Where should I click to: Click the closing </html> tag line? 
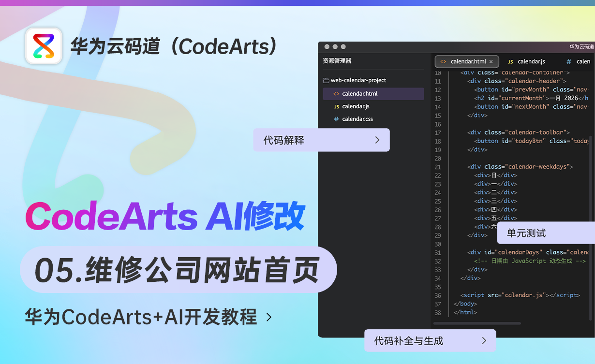465,313
